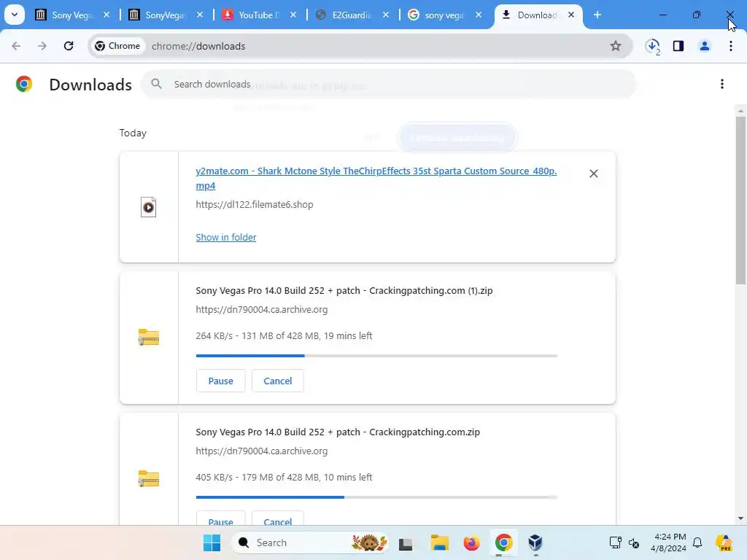Click the zip icon for Crackingpatching.com (1).zip
Screen dimensions: 747x560
tap(149, 337)
